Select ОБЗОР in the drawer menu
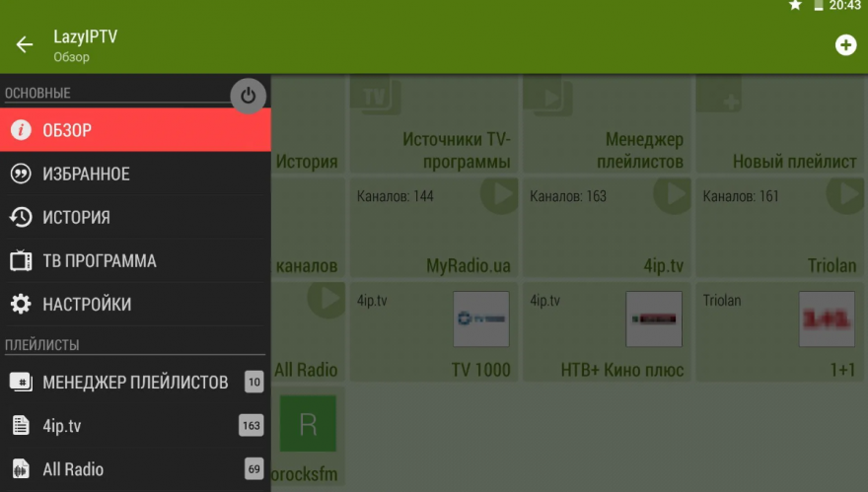 point(135,130)
